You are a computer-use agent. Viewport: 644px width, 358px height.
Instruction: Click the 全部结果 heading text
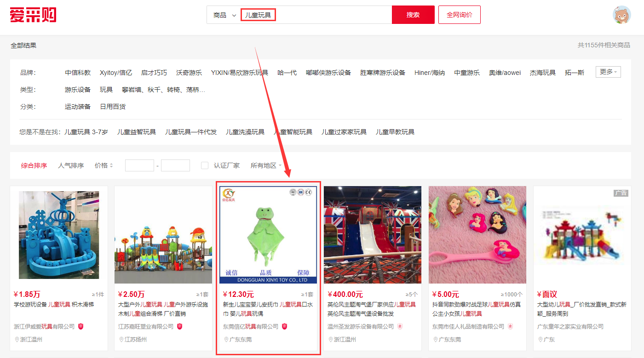click(23, 45)
